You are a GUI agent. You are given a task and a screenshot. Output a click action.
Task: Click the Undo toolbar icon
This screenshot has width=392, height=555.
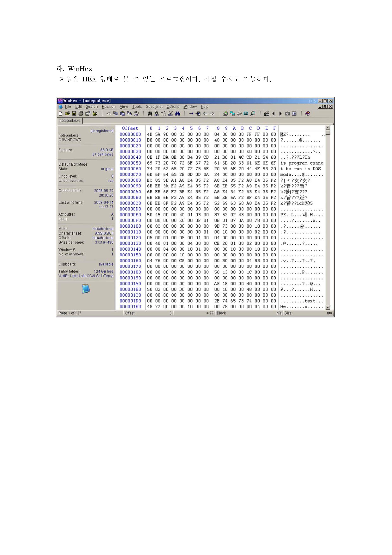109,114
